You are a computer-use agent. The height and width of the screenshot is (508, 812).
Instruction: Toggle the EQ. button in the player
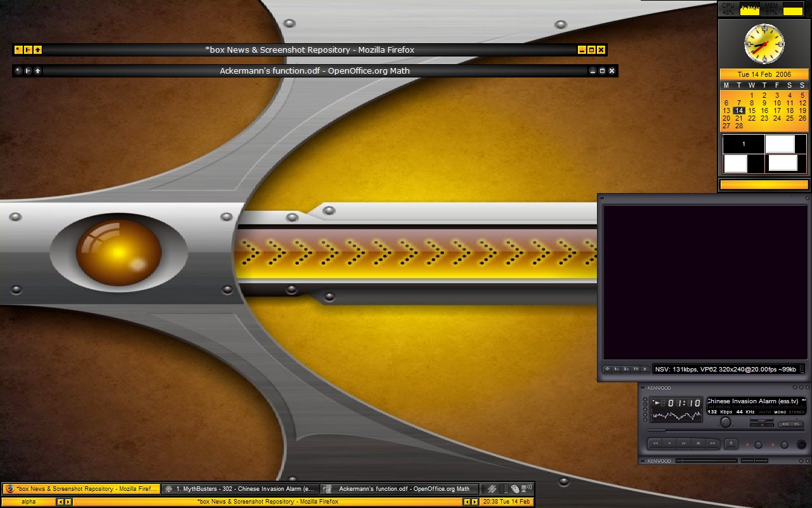[x=785, y=424]
